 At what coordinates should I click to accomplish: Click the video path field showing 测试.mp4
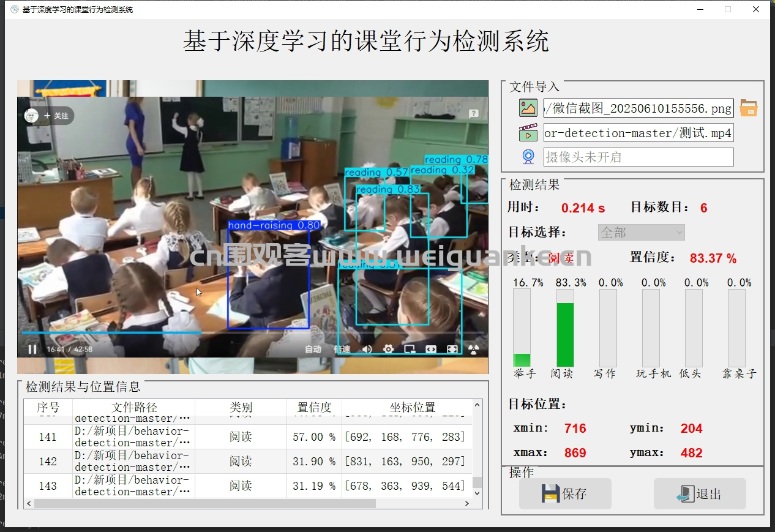pos(638,133)
